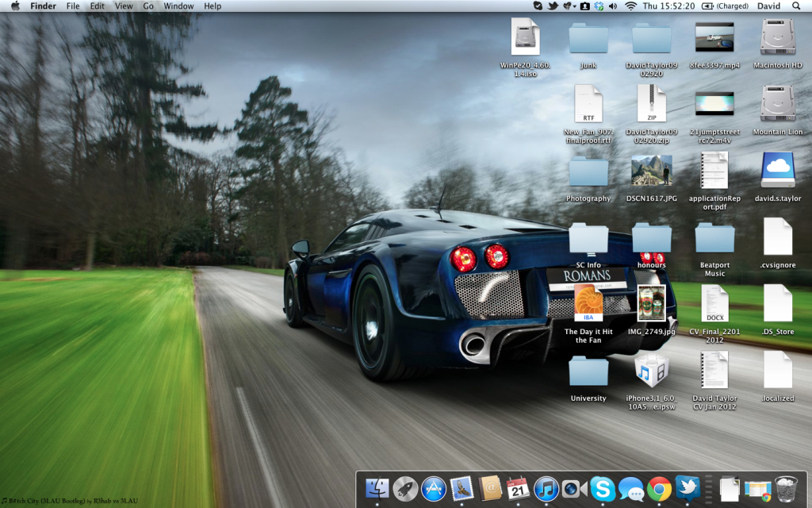
Task: Launch Google Chrome from the Dock
Action: 658,489
